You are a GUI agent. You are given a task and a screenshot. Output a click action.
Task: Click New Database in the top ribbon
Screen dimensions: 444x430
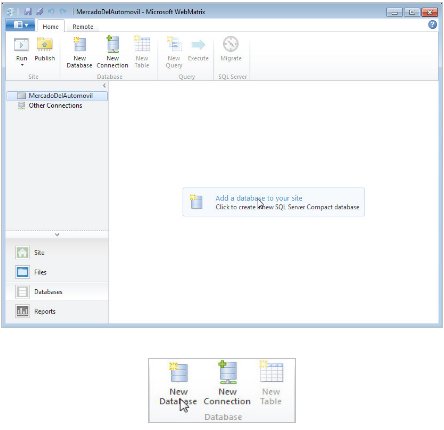(79, 52)
